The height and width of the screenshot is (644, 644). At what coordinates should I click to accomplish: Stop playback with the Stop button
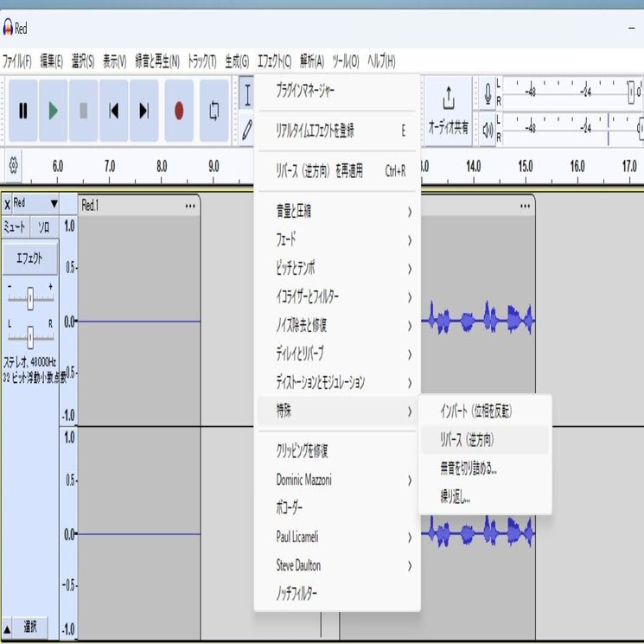point(83,111)
